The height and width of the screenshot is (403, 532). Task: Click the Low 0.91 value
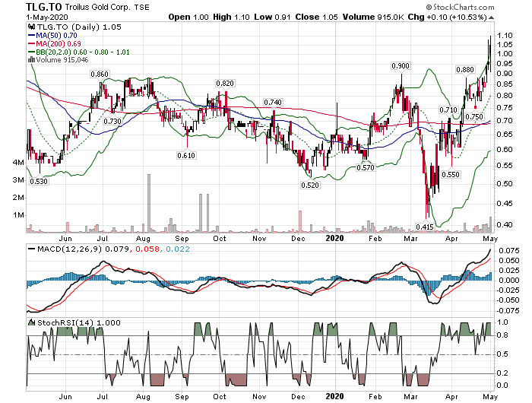pos(272,17)
